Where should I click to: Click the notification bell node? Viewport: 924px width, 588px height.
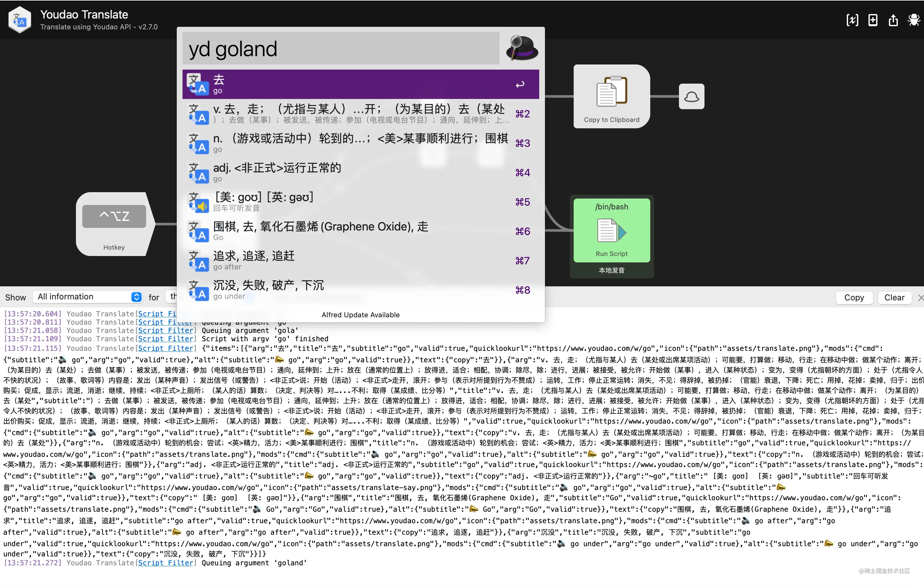[x=691, y=96]
